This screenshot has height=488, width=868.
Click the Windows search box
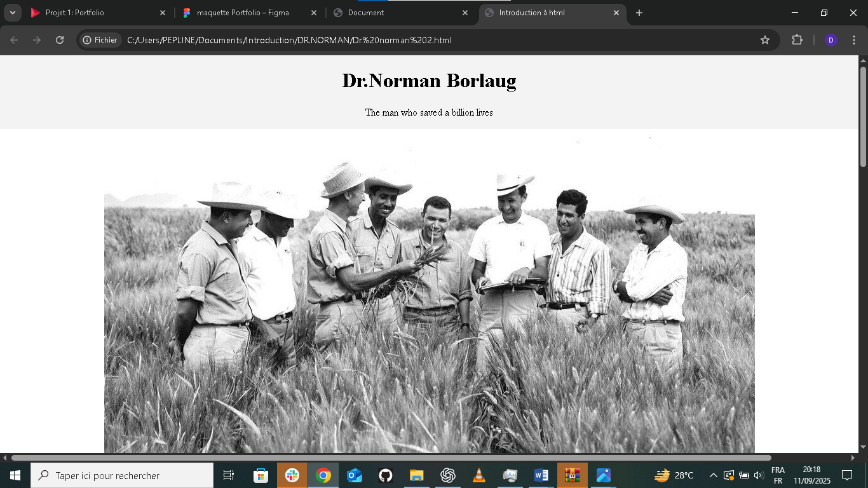click(122, 475)
